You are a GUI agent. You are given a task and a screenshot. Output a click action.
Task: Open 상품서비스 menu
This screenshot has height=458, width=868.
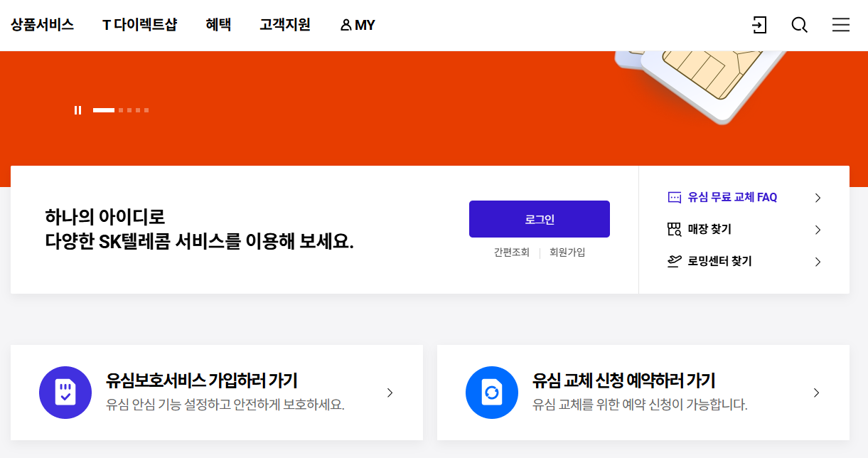tap(42, 25)
